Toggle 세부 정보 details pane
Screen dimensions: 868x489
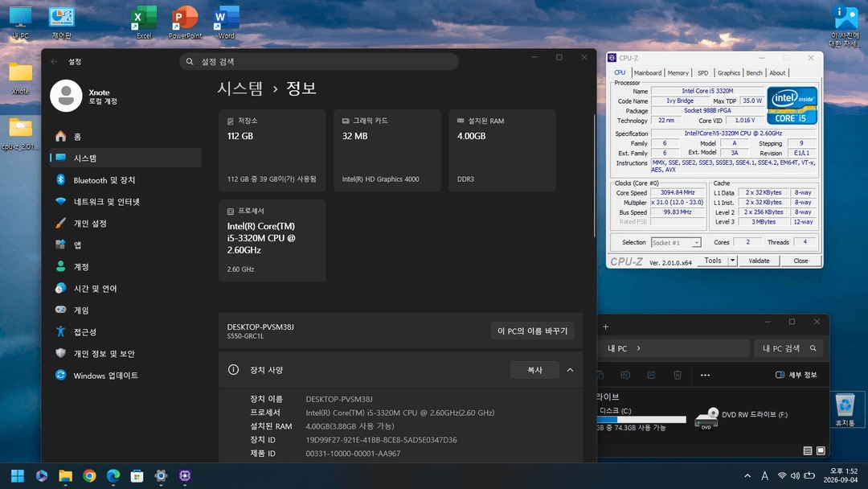796,375
